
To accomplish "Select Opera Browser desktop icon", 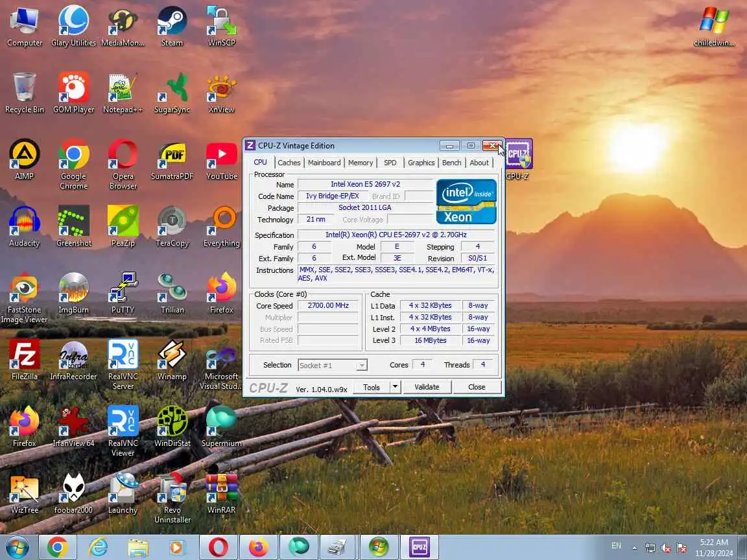I will pos(123,164).
